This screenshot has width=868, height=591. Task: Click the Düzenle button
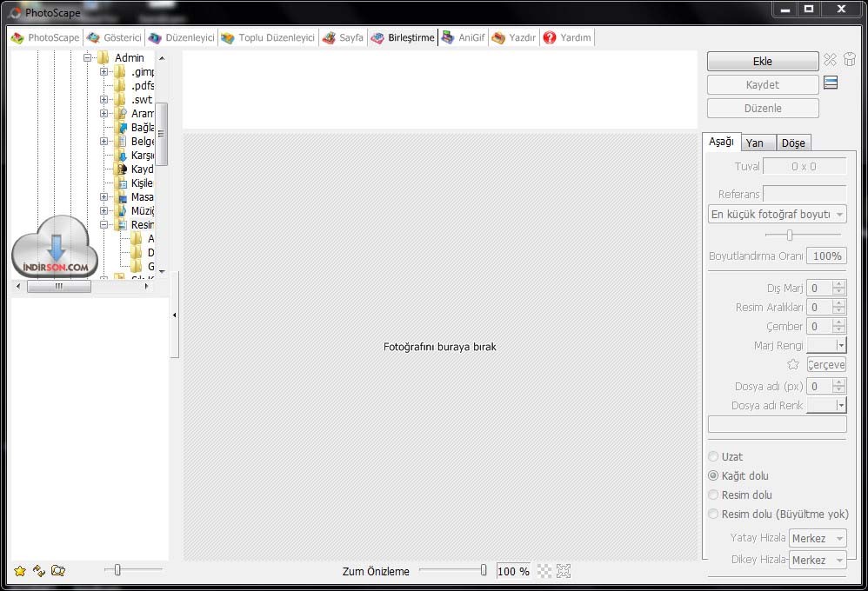tap(763, 108)
